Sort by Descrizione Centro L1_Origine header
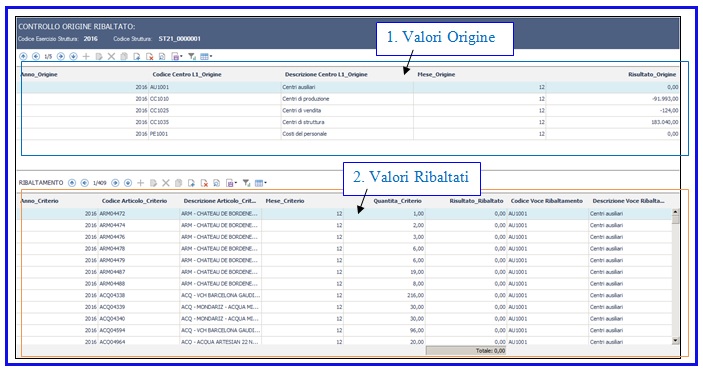 click(x=326, y=74)
